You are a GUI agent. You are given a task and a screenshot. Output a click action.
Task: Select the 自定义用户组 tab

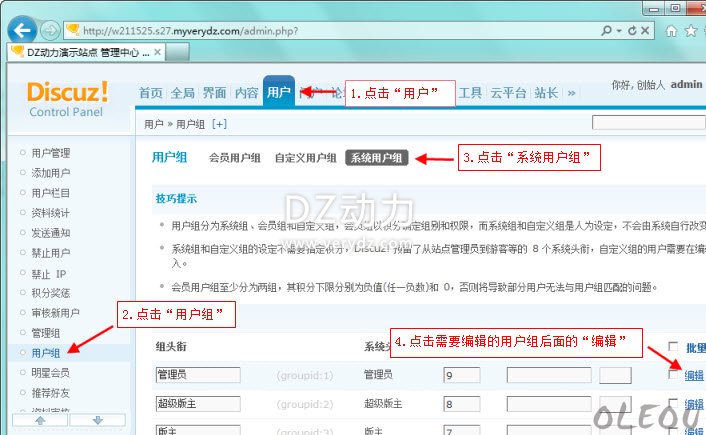tap(305, 158)
